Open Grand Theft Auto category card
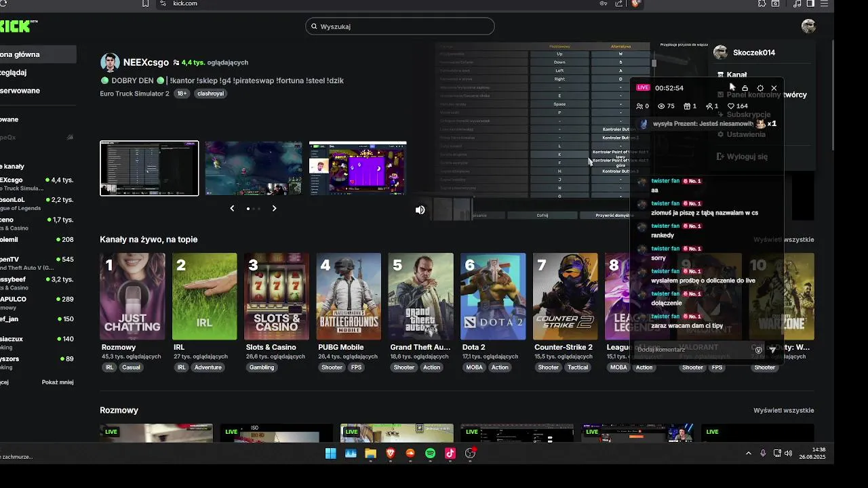The image size is (868, 488). pos(420,296)
